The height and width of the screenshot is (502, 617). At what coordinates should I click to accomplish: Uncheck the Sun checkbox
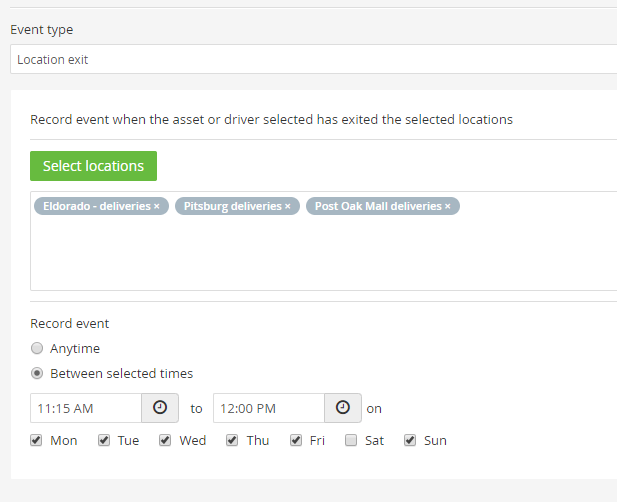click(x=410, y=440)
